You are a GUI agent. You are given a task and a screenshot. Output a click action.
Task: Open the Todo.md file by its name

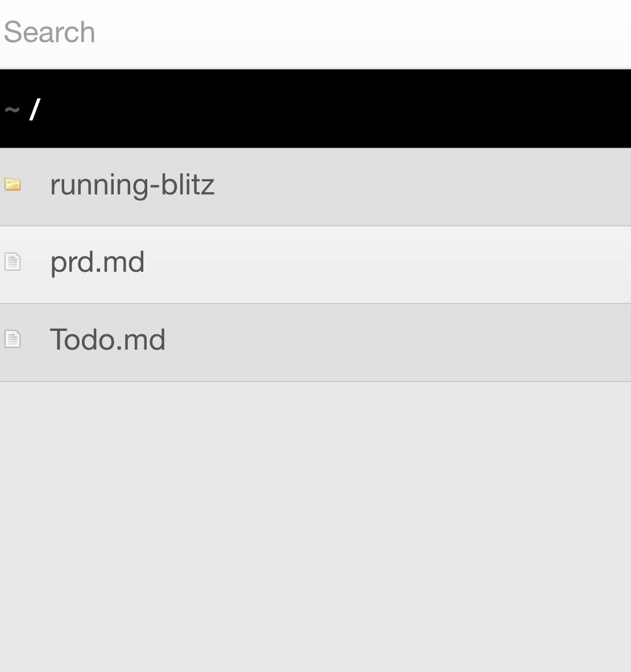[x=107, y=339]
